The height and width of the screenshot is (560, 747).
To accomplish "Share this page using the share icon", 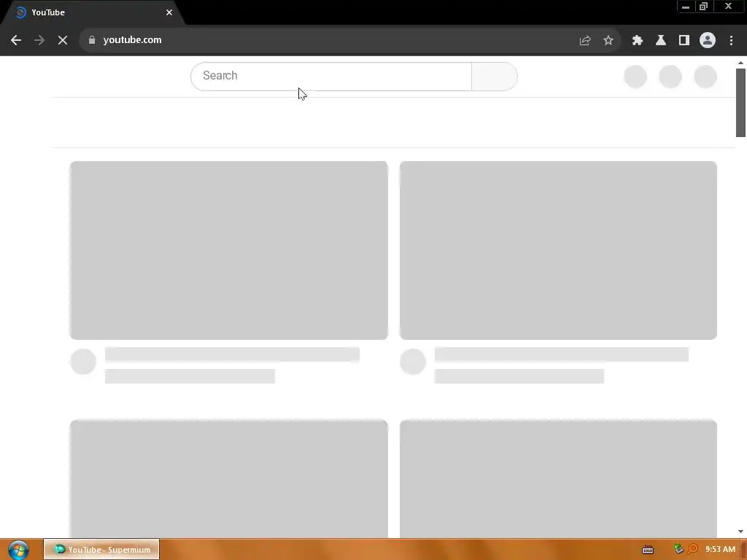I will [585, 41].
